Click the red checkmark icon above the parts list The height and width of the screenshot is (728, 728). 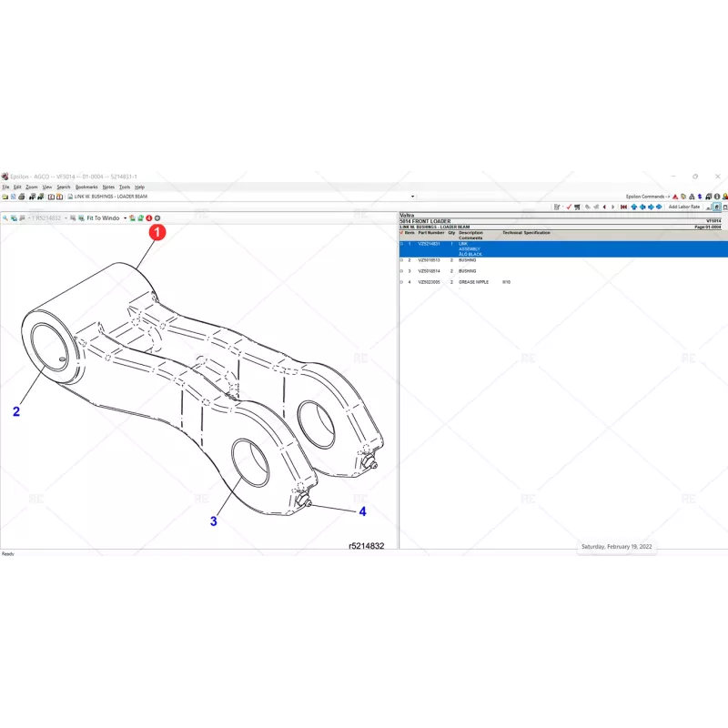(x=569, y=207)
